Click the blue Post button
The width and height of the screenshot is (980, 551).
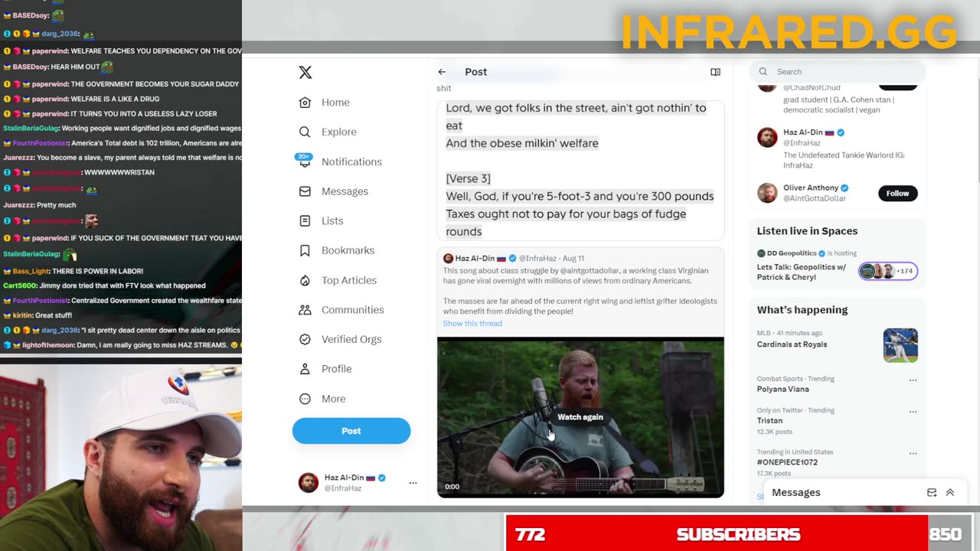(351, 431)
